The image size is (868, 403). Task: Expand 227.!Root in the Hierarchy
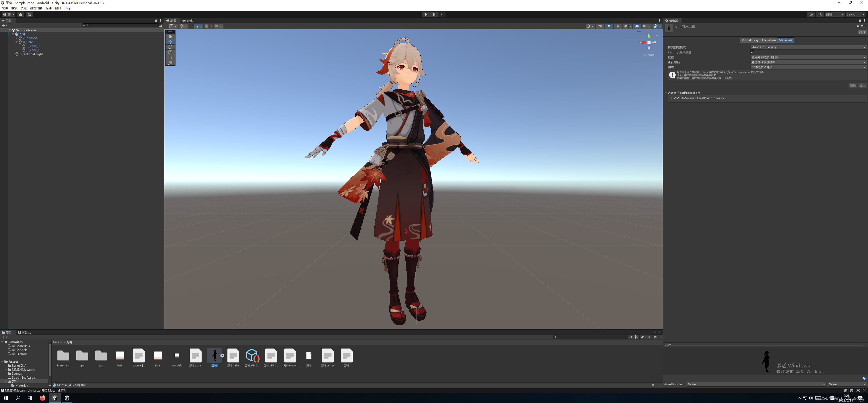click(16, 38)
